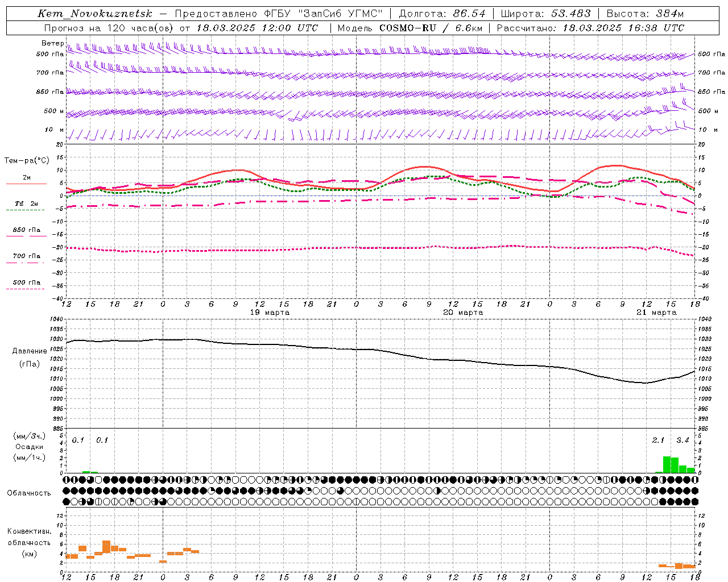Click the tallest green precipitation bar
Screen dimensions: 728x582
(x=667, y=464)
